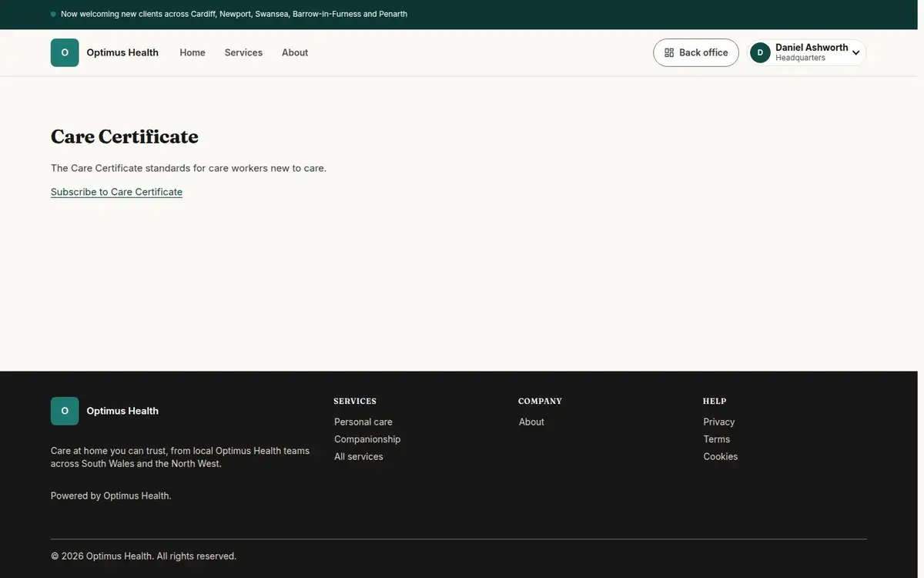Click the Optimus Health name in footer
Image resolution: width=924 pixels, height=578 pixels.
(122, 411)
